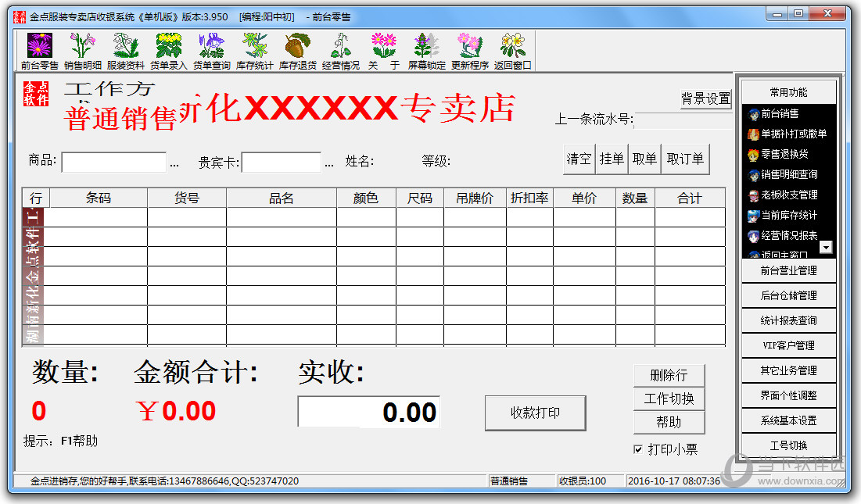Open 货单录入 toolbar icon
861x504 pixels.
[x=169, y=45]
